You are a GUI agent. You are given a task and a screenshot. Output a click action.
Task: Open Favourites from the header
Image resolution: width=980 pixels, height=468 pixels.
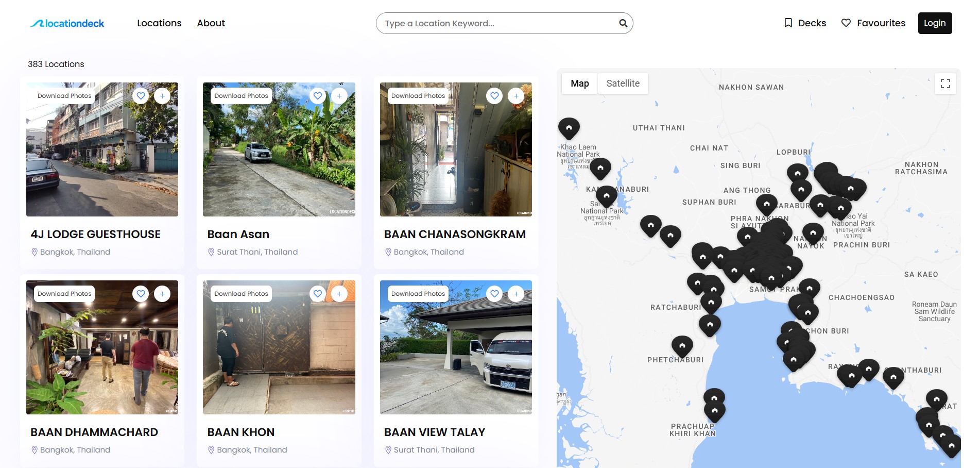(873, 23)
